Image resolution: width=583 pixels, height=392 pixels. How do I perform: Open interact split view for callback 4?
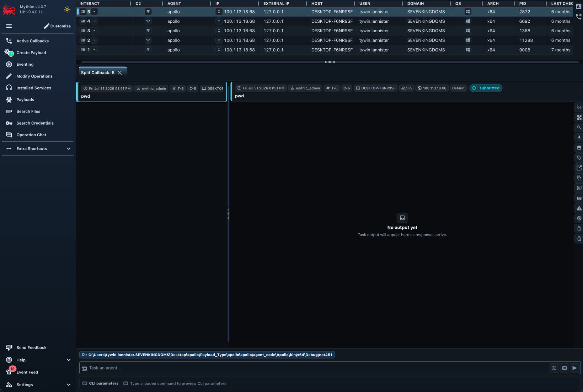[83, 21]
